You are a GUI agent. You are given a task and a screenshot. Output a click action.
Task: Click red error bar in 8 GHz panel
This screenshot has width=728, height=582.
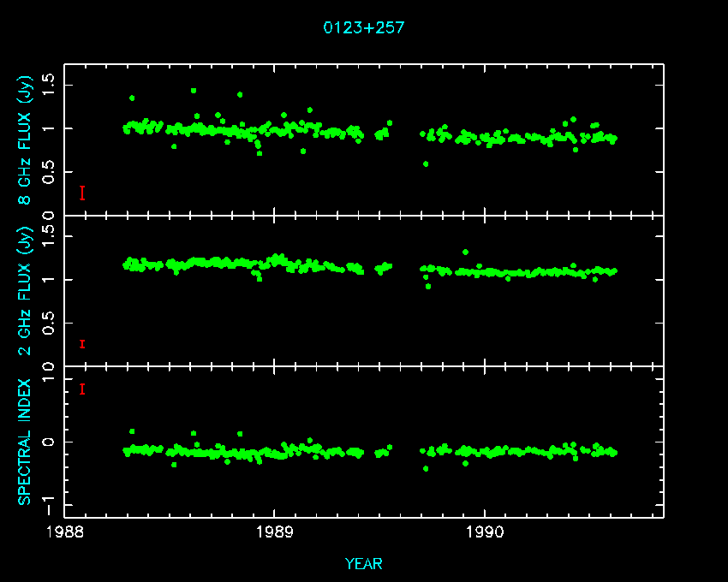pyautogui.click(x=82, y=193)
